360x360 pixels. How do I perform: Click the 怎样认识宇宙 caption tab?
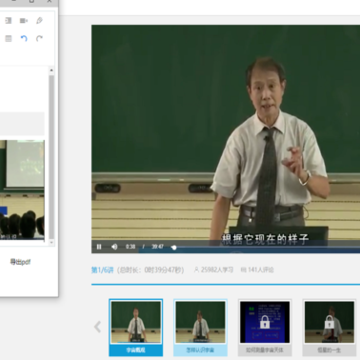(200, 350)
